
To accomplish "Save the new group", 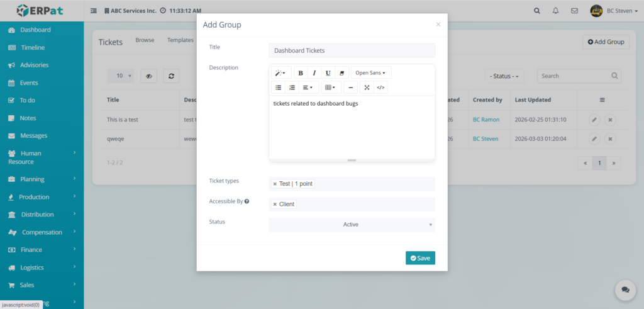I will (420, 258).
